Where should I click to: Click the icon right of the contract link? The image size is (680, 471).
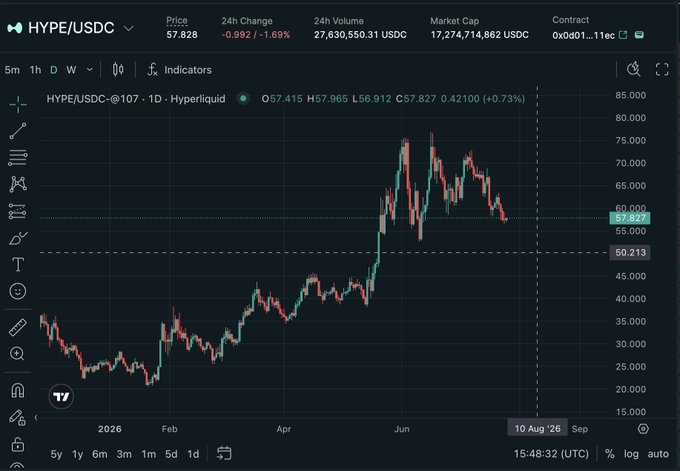click(x=639, y=35)
